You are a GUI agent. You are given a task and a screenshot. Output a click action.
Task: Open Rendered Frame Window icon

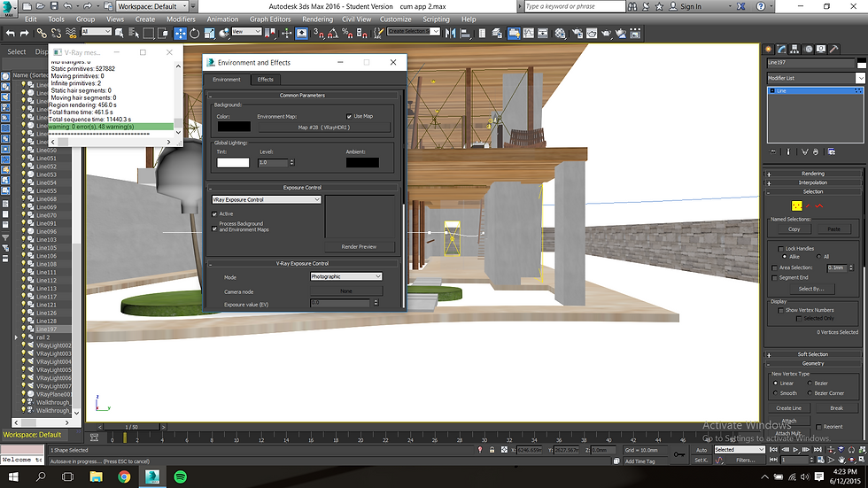tap(592, 33)
